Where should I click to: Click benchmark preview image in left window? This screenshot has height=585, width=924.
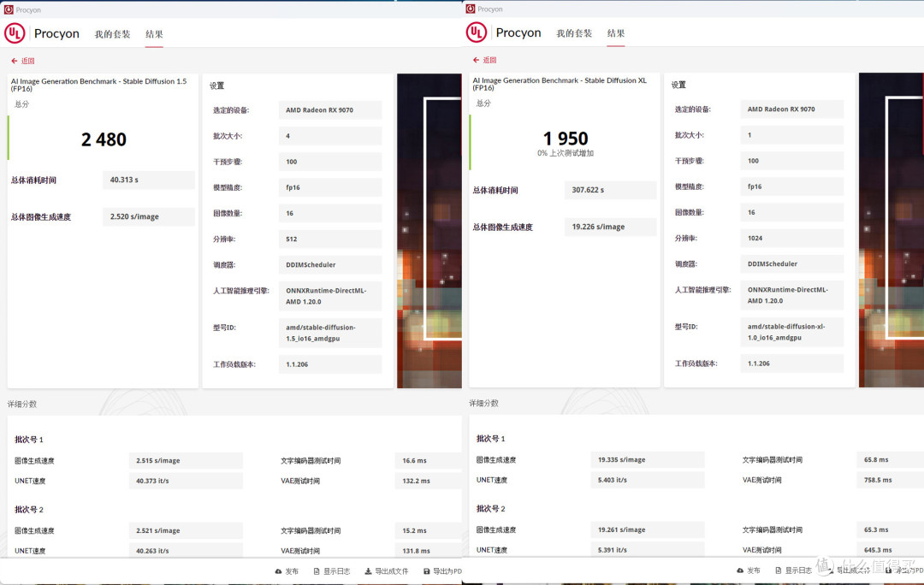tap(429, 231)
